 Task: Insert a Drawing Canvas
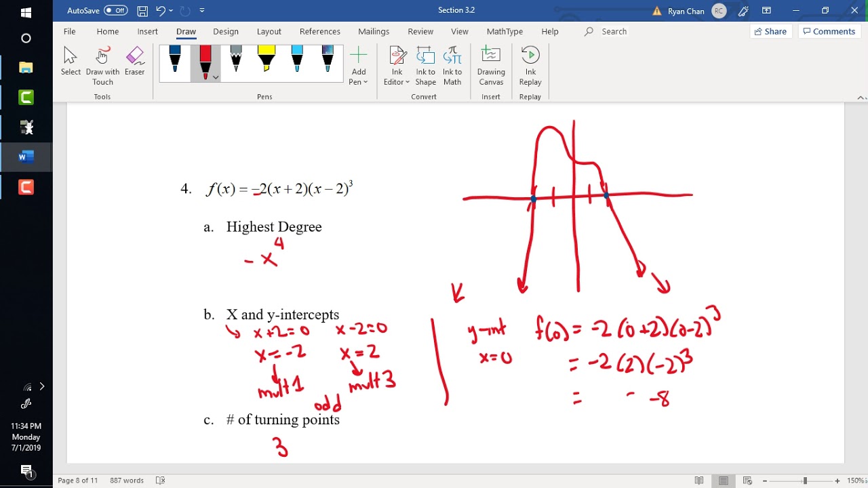(491, 66)
